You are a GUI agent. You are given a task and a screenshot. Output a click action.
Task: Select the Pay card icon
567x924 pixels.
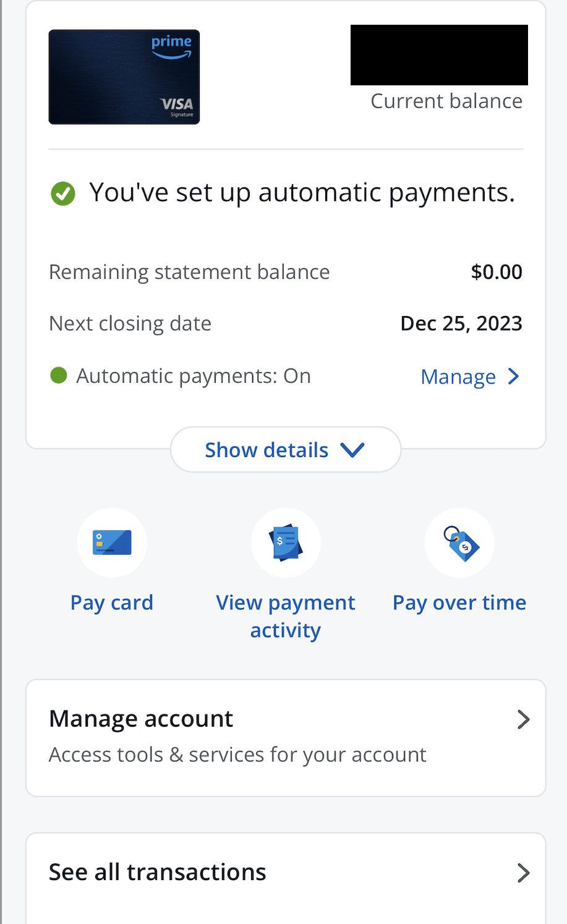[x=111, y=542]
